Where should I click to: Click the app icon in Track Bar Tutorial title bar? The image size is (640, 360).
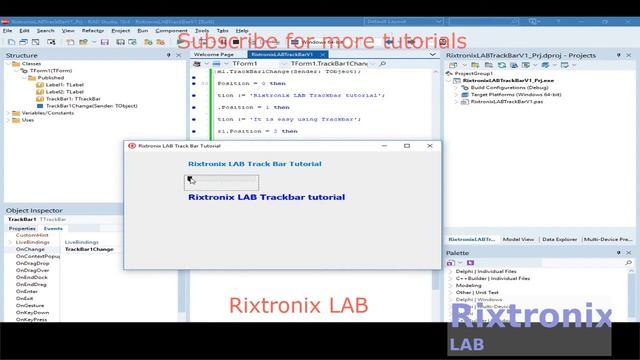coord(132,146)
